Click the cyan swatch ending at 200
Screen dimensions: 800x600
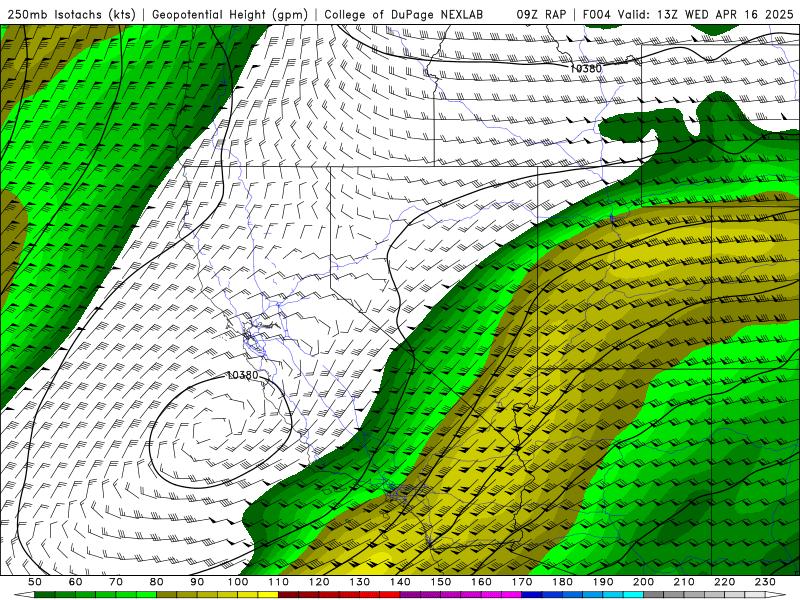tap(633, 595)
